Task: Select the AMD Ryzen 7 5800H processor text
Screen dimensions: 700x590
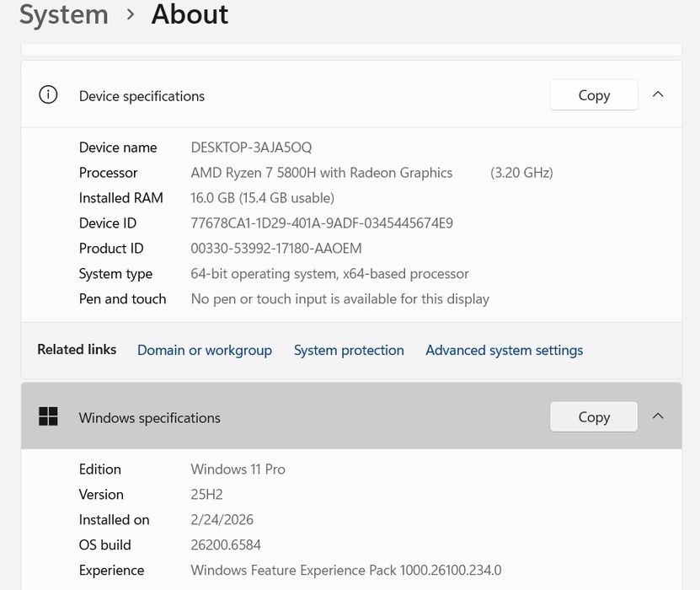Action: pos(322,173)
